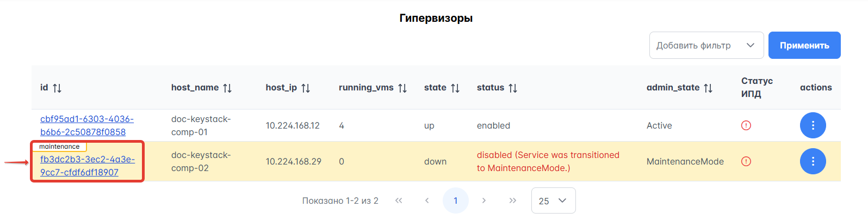Screen dimensions: 868x219
Task: Select page 1 in pagination
Action: (x=456, y=200)
